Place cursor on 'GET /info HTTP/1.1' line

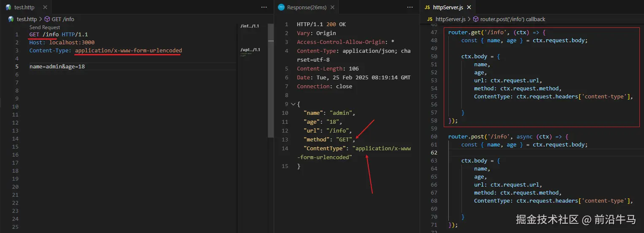[x=59, y=34]
